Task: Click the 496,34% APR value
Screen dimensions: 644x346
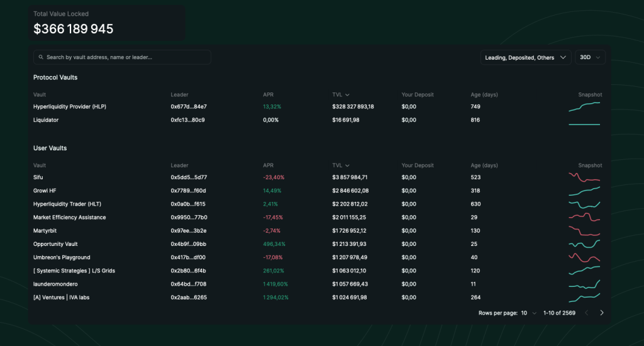Action: point(274,244)
